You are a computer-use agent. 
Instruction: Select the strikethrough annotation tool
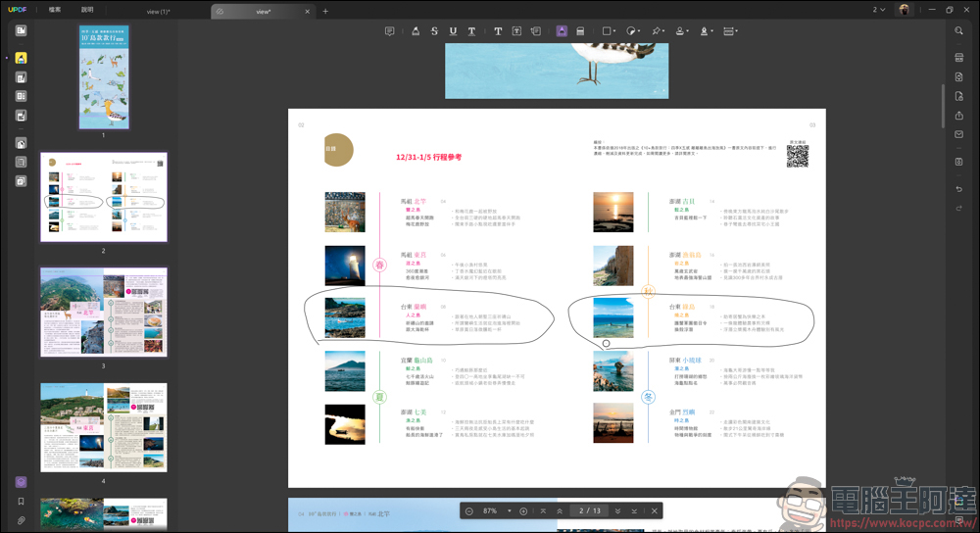(434, 31)
